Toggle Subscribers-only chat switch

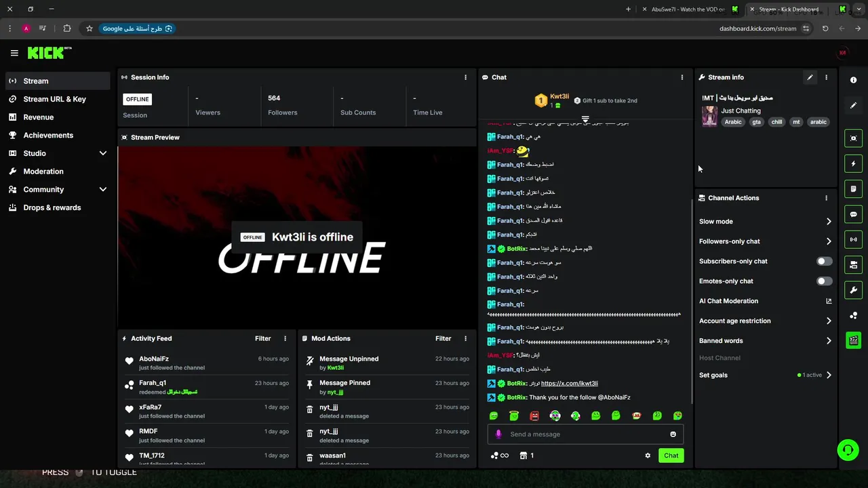(824, 261)
